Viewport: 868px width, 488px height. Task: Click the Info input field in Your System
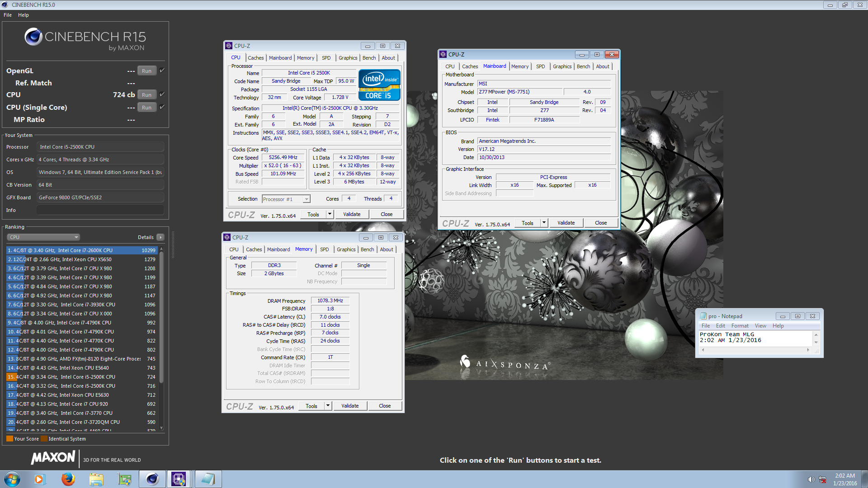(x=100, y=210)
